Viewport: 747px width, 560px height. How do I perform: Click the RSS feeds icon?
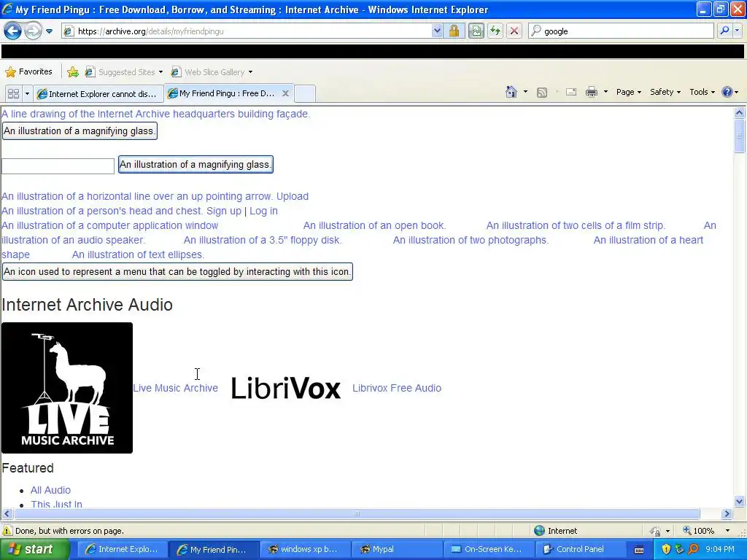[542, 93]
